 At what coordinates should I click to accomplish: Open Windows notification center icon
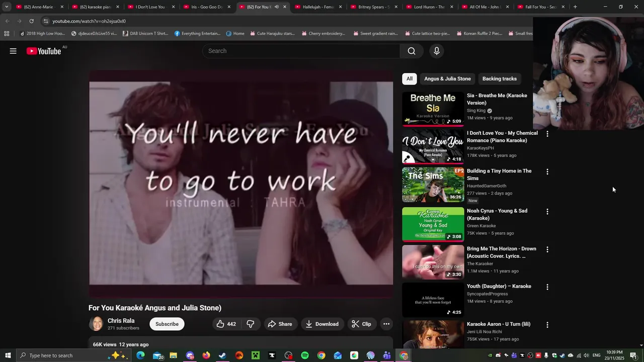tap(633, 355)
